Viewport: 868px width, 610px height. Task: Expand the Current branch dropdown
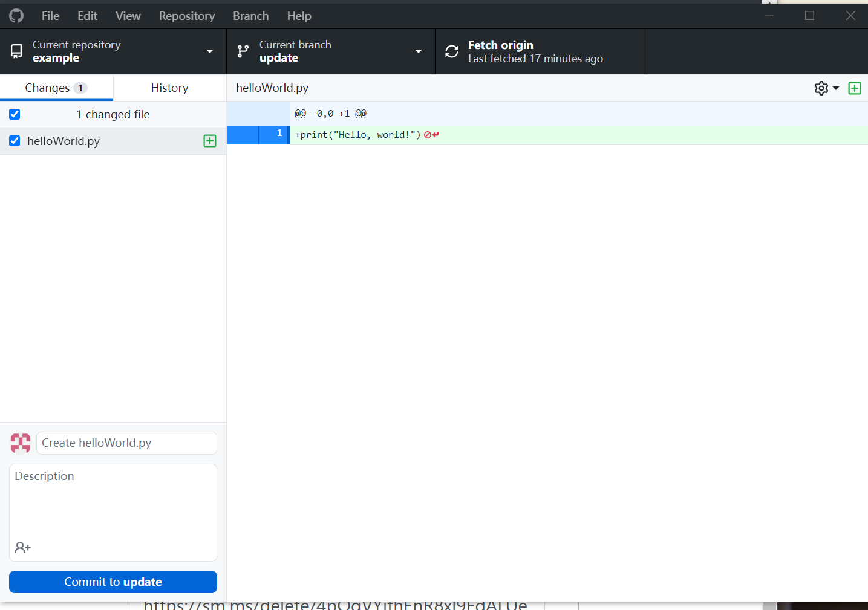331,51
